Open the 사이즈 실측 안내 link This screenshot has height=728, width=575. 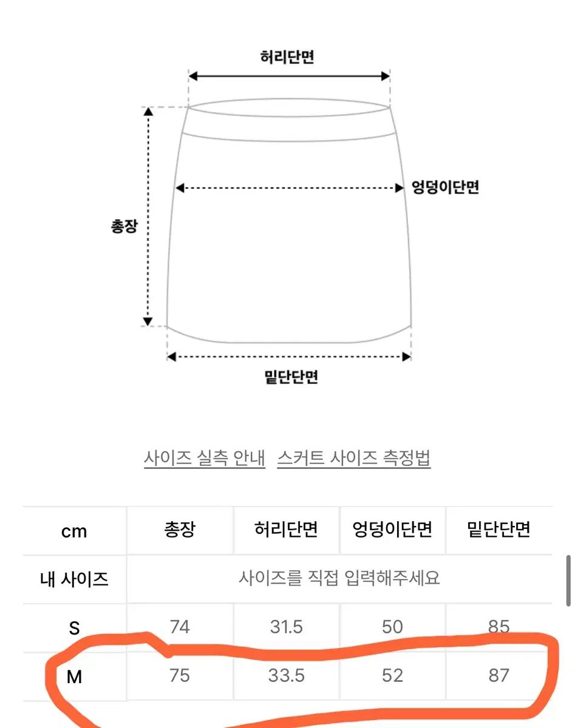(x=205, y=457)
